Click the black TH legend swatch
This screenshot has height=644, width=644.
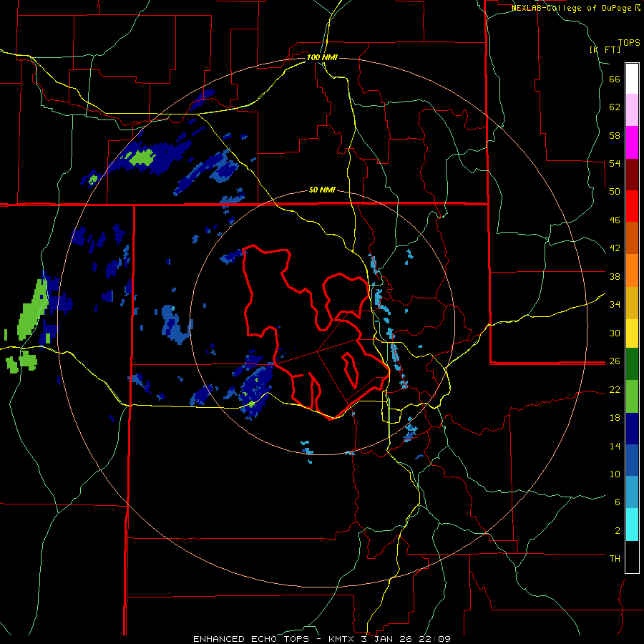coord(632,557)
